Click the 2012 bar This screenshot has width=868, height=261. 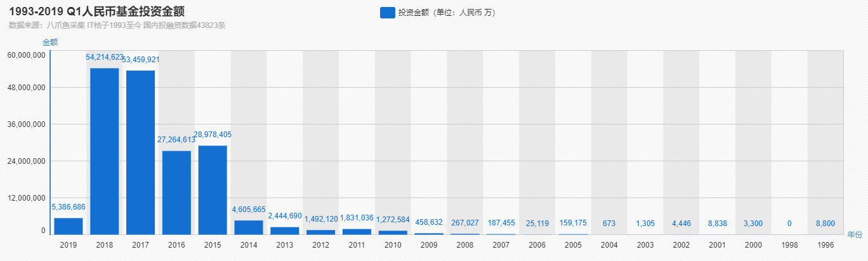(x=321, y=232)
